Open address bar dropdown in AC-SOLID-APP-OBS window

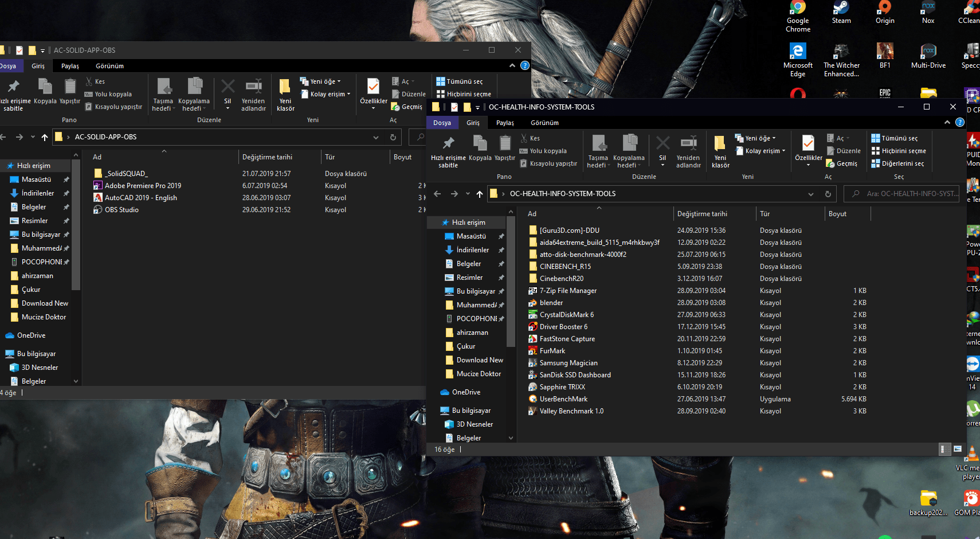(376, 137)
